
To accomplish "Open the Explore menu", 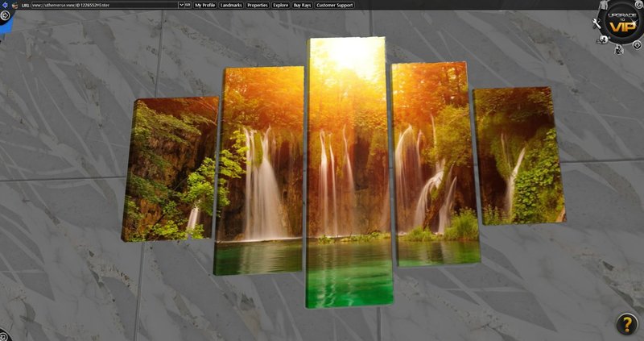I will point(280,5).
